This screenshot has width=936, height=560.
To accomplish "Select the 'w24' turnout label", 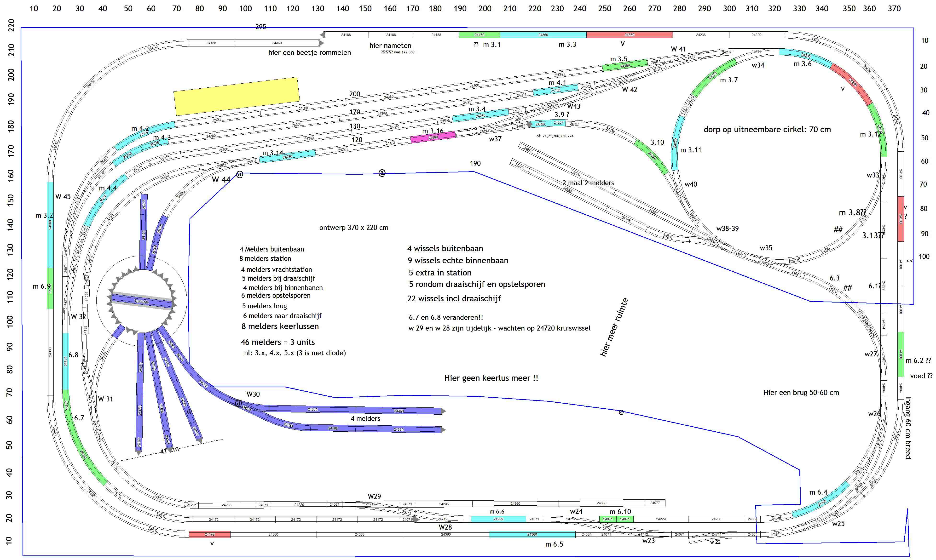I will click(x=576, y=511).
